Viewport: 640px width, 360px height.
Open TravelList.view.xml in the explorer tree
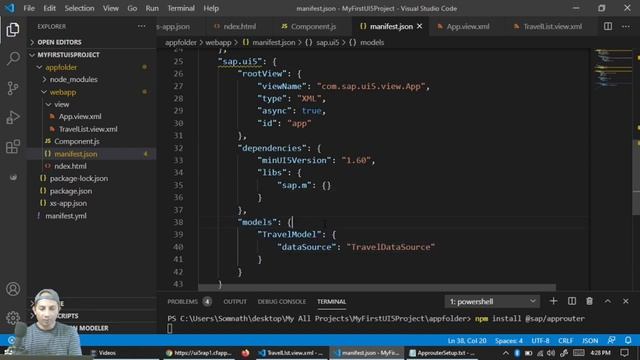pos(92,129)
